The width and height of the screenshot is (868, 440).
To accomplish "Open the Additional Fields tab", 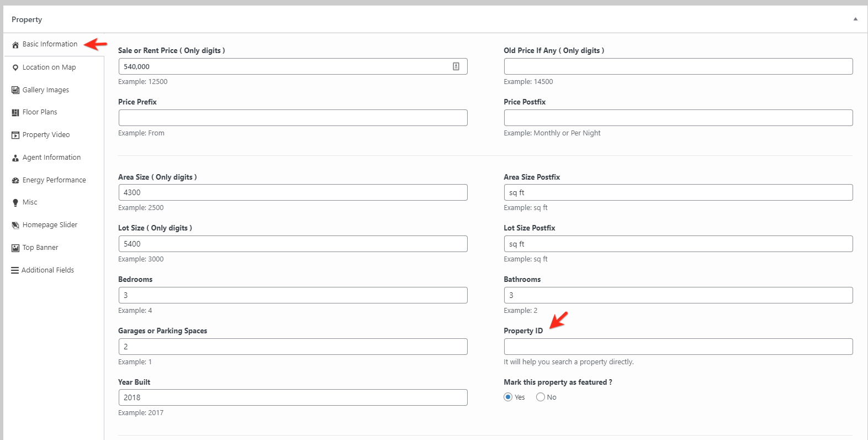I will tap(54, 270).
